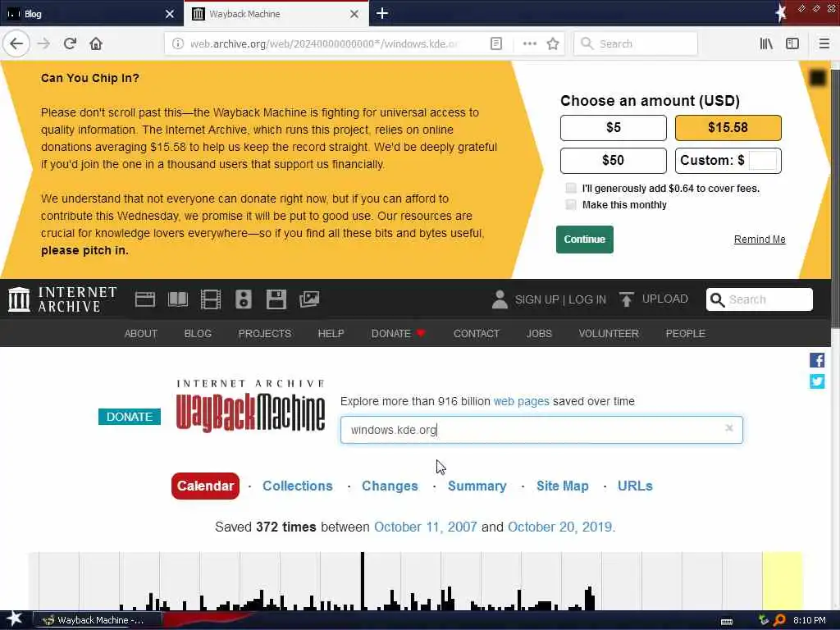Open JOBS in the archive nav
This screenshot has width=840, height=630.
tap(539, 333)
